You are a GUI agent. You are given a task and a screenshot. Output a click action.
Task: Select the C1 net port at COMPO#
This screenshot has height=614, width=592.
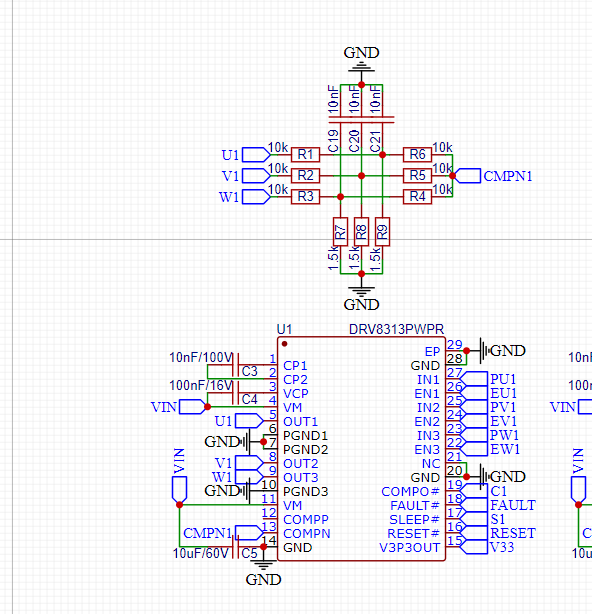click(x=474, y=491)
